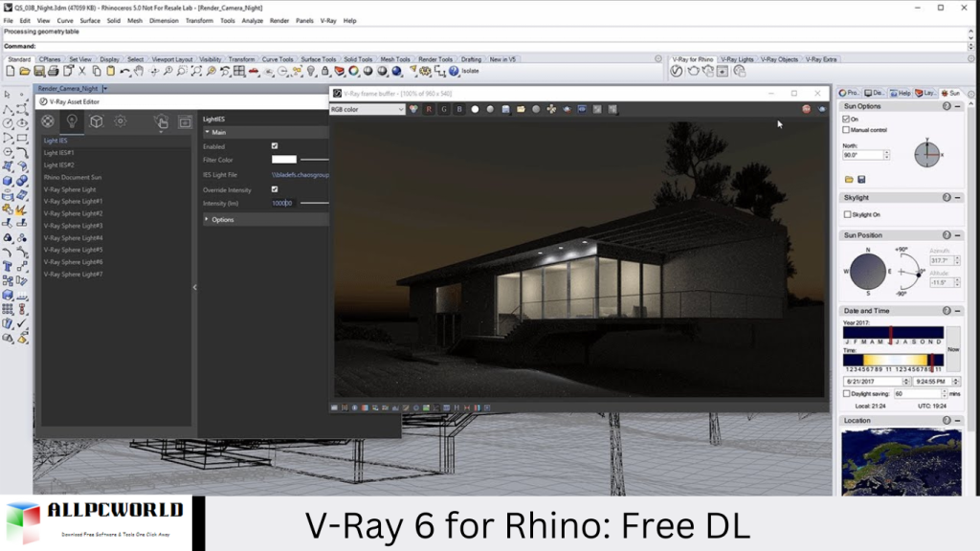Screen dimensions: 980x551
Task: Collapse the Sun Position panel section
Action: tap(957, 235)
